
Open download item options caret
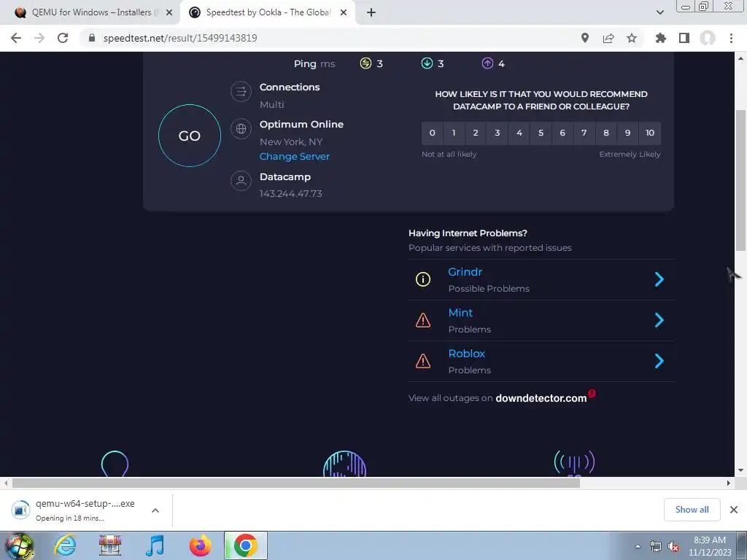(155, 510)
